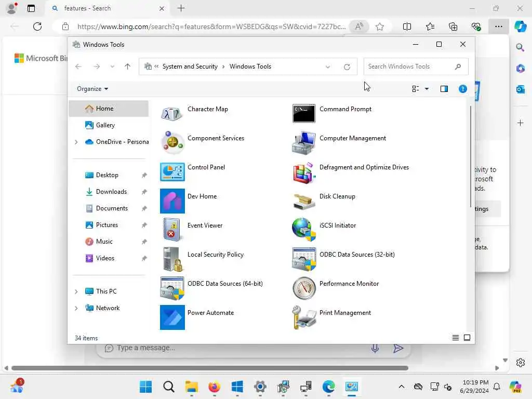Refresh the Windows Tools folder
The width and height of the screenshot is (532, 399).
347,67
